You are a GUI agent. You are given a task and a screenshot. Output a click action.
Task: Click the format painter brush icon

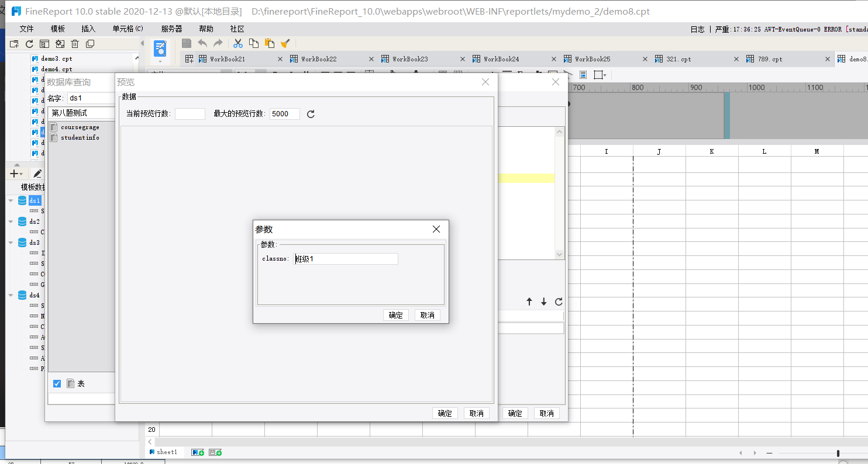(x=285, y=43)
